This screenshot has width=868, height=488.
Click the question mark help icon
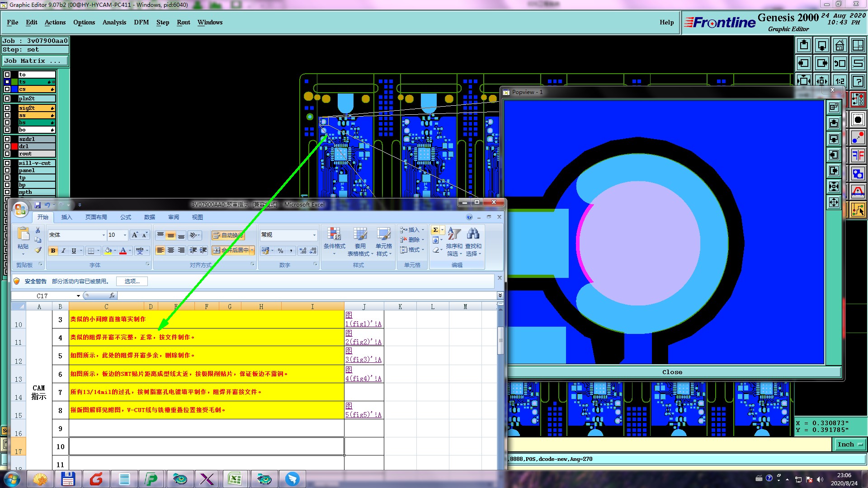click(858, 81)
